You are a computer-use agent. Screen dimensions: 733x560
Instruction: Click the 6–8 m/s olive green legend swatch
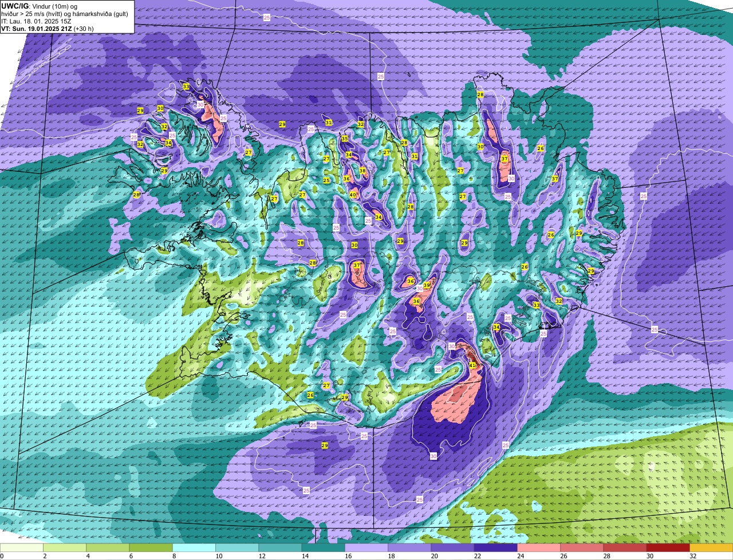tap(151, 547)
